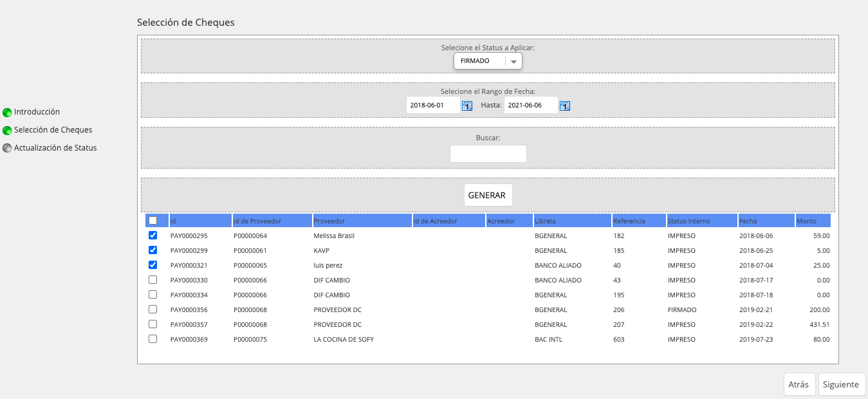Screen dimensions: 868x399
Task: Sort by the id column header
Action: coord(200,221)
